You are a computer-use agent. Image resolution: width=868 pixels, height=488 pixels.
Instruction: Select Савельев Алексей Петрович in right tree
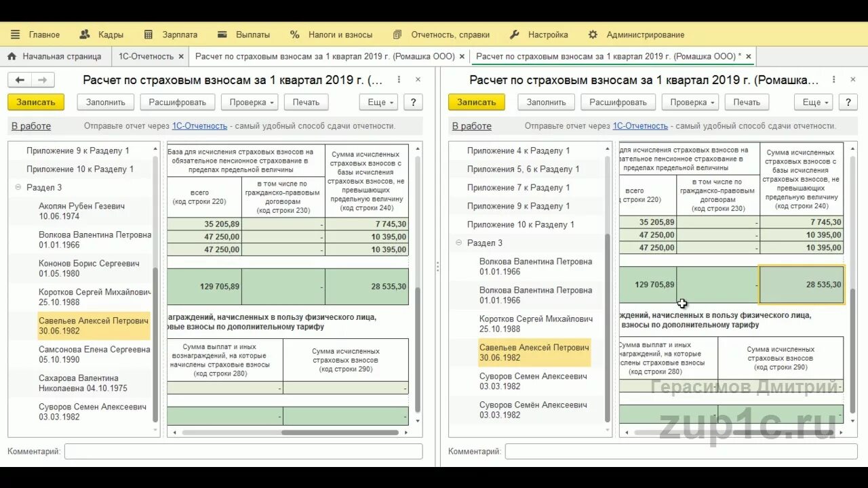pyautogui.click(x=535, y=352)
